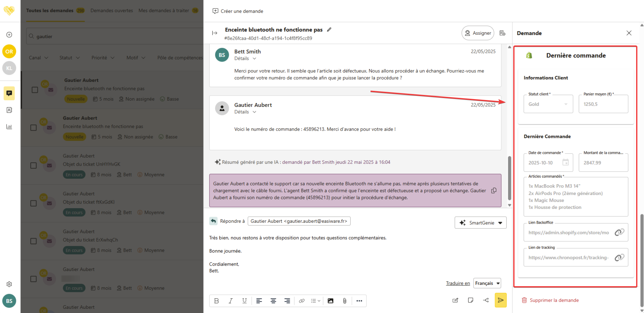Check the box for ticket ftKxGdKI
644x313 pixels.
(x=33, y=203)
